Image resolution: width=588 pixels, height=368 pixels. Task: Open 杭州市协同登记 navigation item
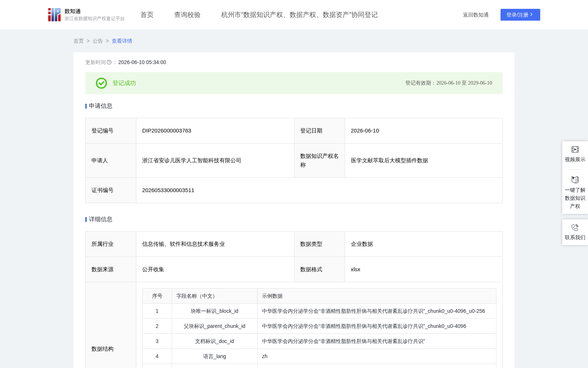tap(300, 15)
